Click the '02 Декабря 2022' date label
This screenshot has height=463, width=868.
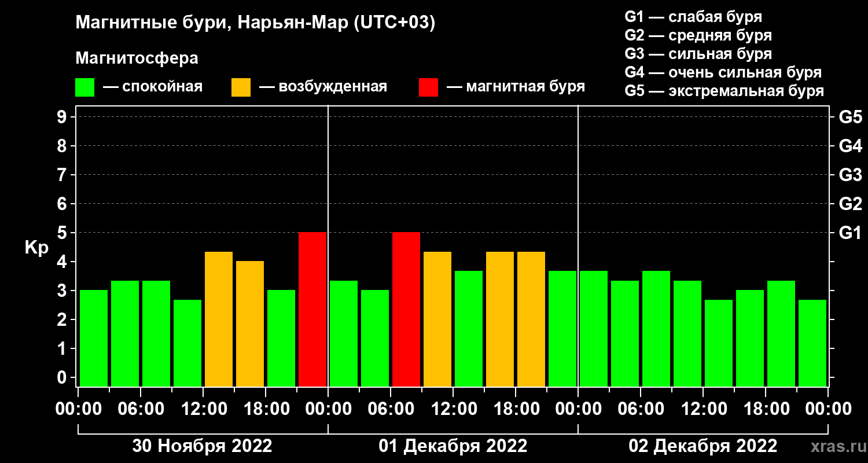tap(703, 446)
